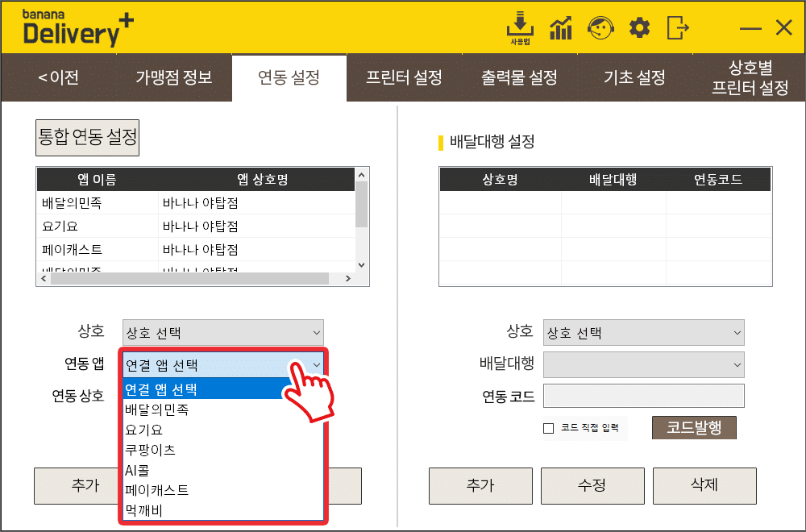Screen dimensions: 806x532
Task: Choose 쿠팡이츠 in the 연동 앱 list
Action: point(223,450)
